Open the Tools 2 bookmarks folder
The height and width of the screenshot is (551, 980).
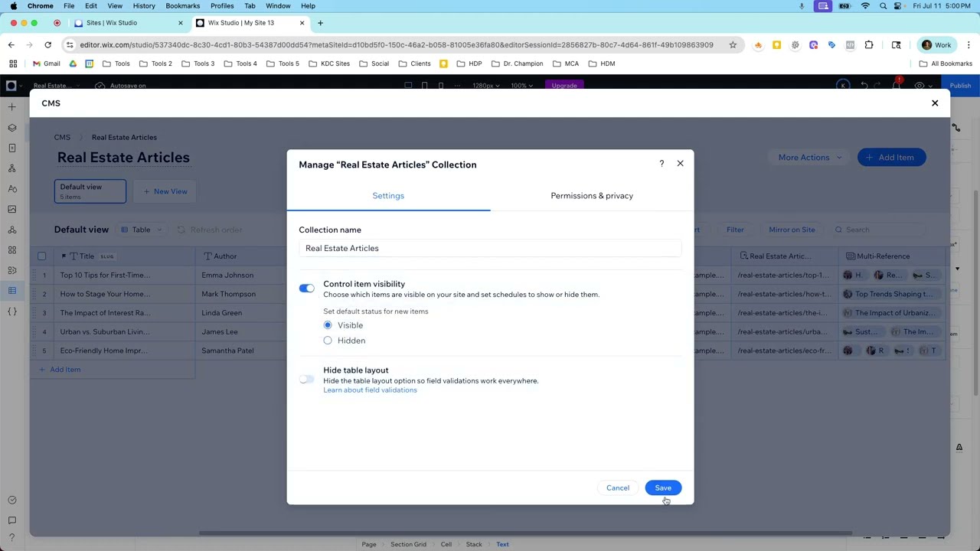coord(155,64)
